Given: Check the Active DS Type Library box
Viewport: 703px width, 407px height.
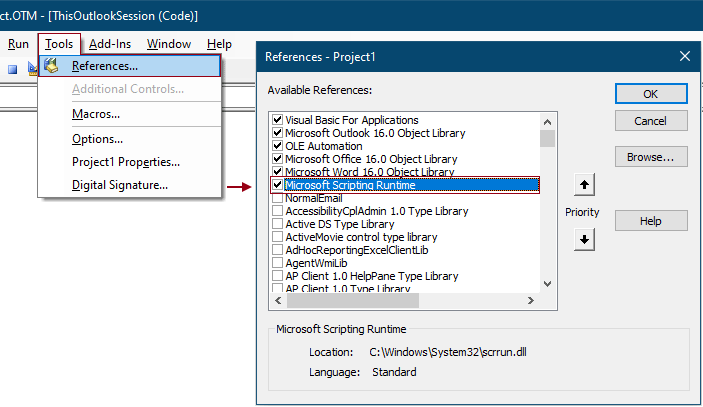Looking at the screenshot, I should pyautogui.click(x=277, y=224).
